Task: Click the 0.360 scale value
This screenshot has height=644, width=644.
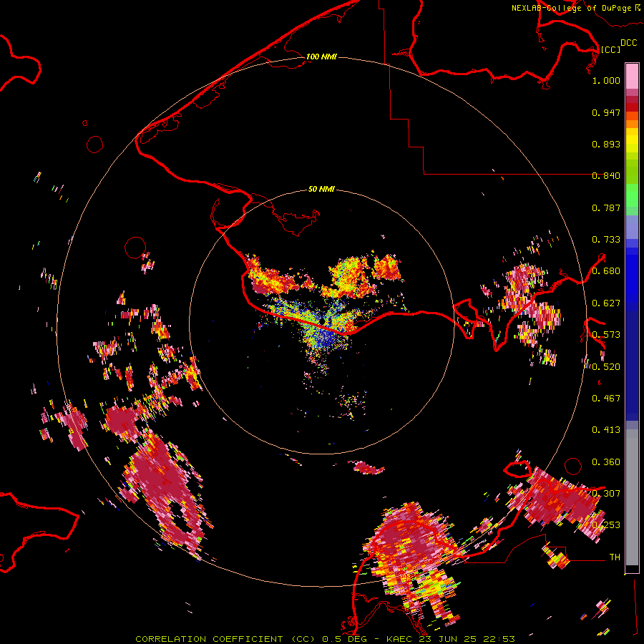Action: point(606,462)
